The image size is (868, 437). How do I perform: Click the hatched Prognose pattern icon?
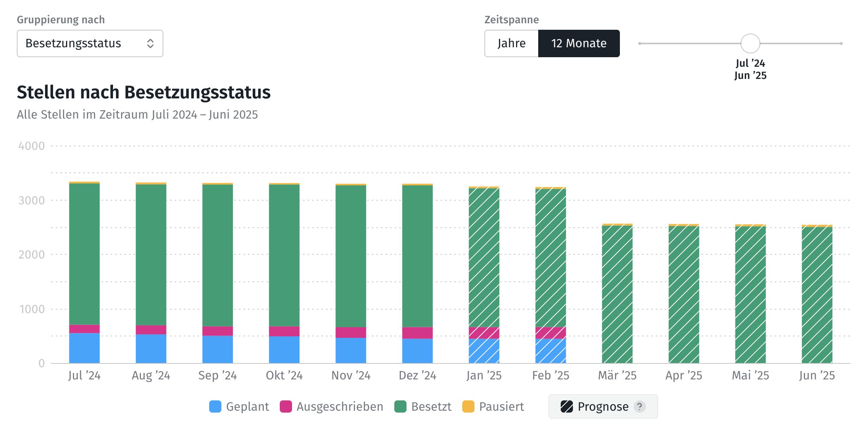click(x=567, y=406)
